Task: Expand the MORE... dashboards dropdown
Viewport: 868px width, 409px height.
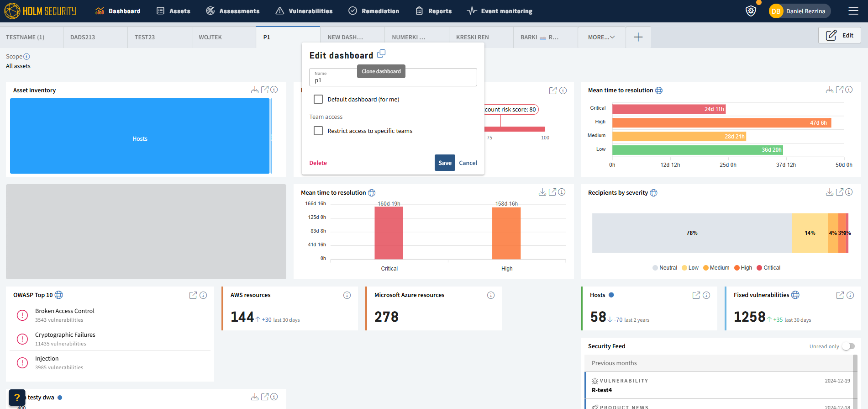Action: [x=601, y=37]
